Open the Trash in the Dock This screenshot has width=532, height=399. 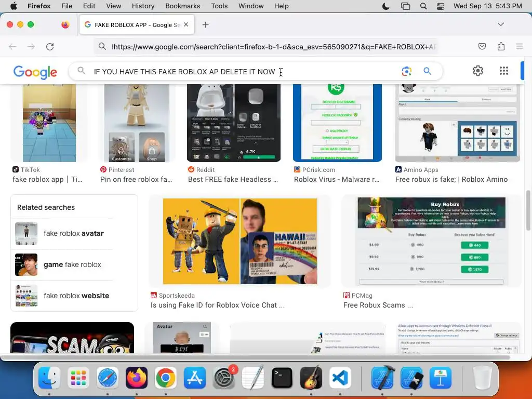pos(483,378)
